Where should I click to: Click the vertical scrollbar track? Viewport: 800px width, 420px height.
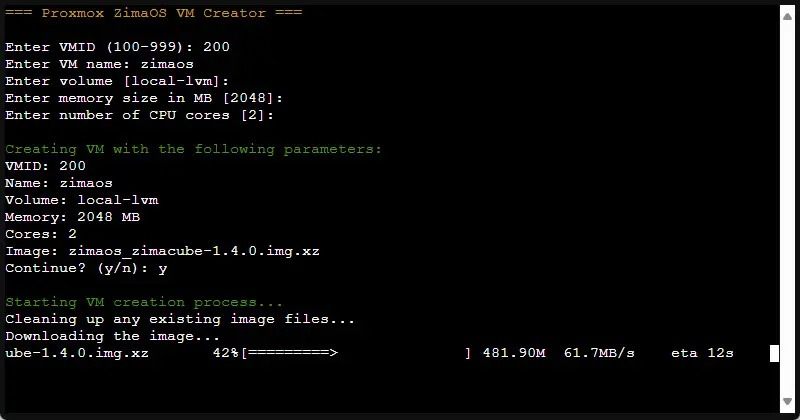pos(787,200)
